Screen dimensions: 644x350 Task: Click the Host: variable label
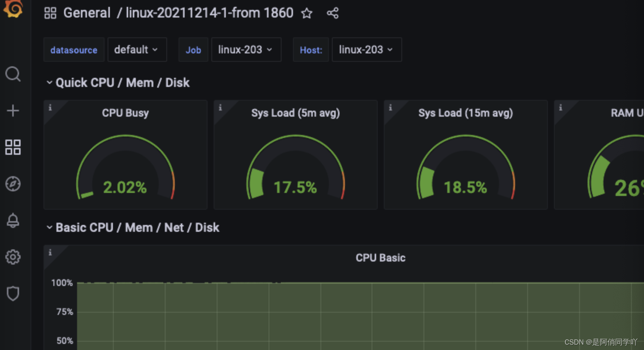311,50
